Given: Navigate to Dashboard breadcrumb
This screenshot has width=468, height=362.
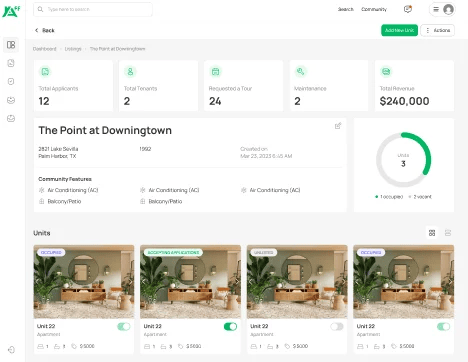Looking at the screenshot, I should (x=45, y=49).
